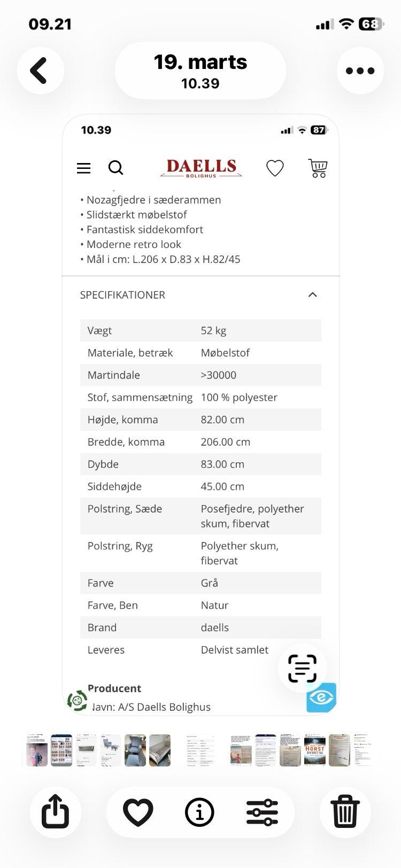Open the shopping cart icon
This screenshot has height=868, width=401.
click(x=318, y=168)
